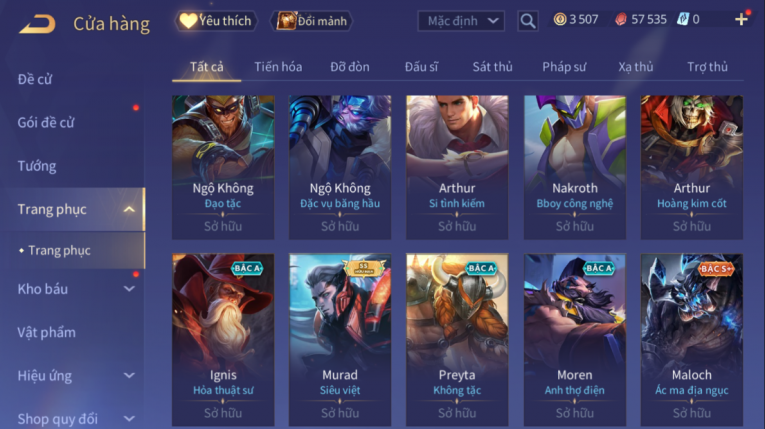
Task: Switch to the Sát thủ tab
Action: coord(492,67)
